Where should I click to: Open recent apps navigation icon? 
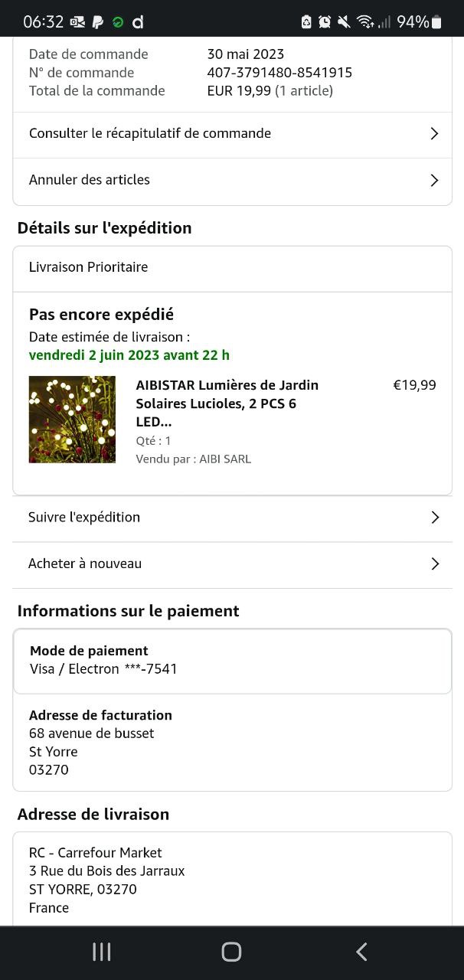coord(101,952)
